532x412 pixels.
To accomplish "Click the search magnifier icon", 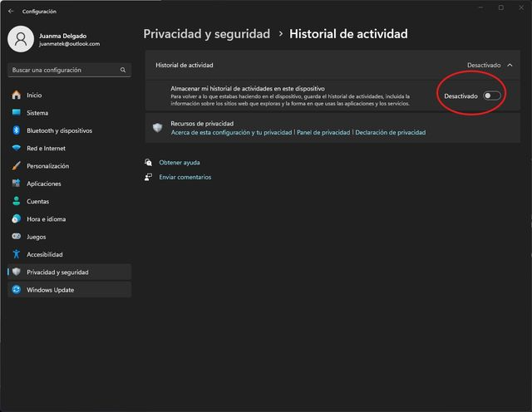I will click(123, 71).
